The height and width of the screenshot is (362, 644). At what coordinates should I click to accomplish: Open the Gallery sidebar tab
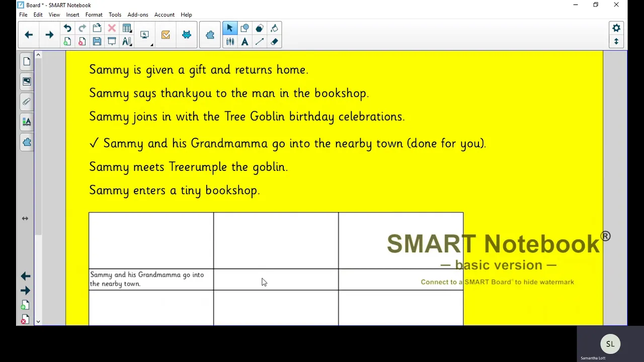point(27,81)
